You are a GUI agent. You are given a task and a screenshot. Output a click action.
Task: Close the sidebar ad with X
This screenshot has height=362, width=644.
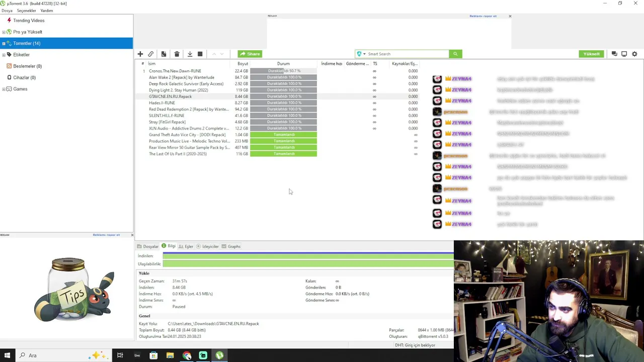pyautogui.click(x=132, y=235)
